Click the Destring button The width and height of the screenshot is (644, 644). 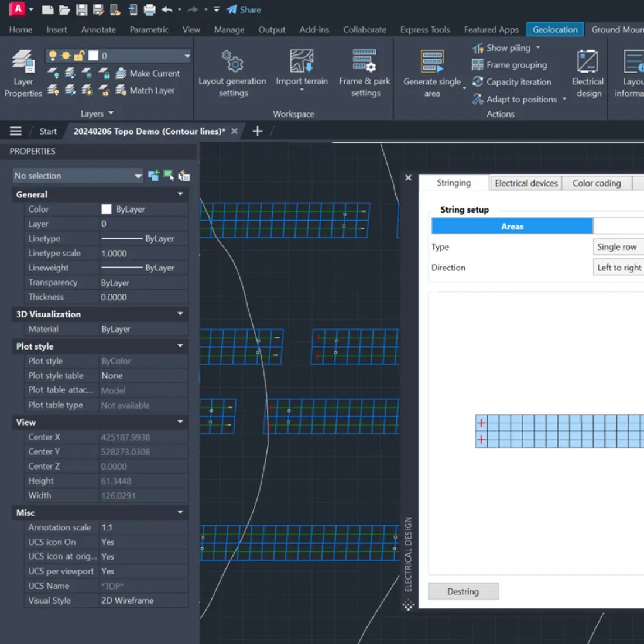pos(463,591)
